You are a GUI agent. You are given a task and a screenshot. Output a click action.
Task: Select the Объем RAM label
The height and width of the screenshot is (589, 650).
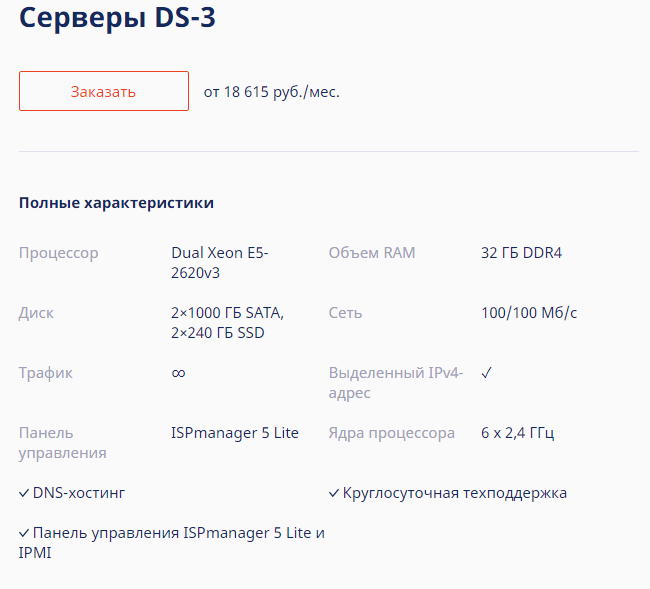[372, 253]
